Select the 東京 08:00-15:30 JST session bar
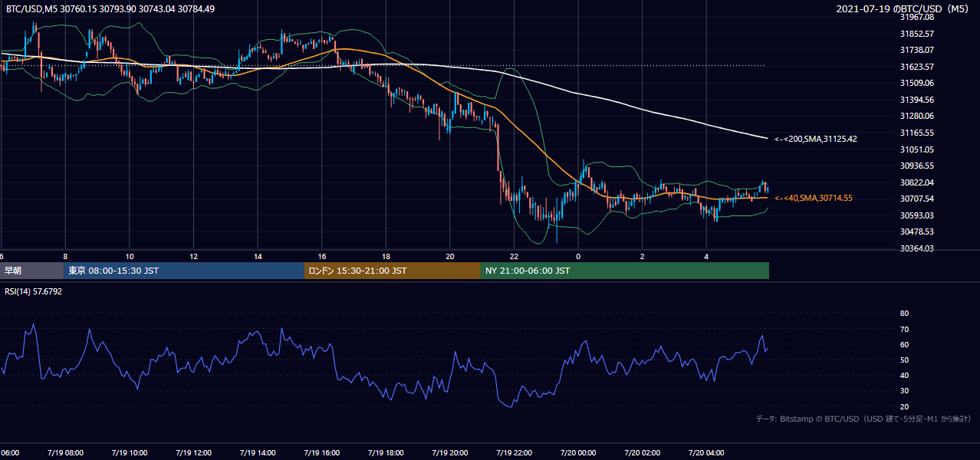980x460 pixels. (x=184, y=271)
